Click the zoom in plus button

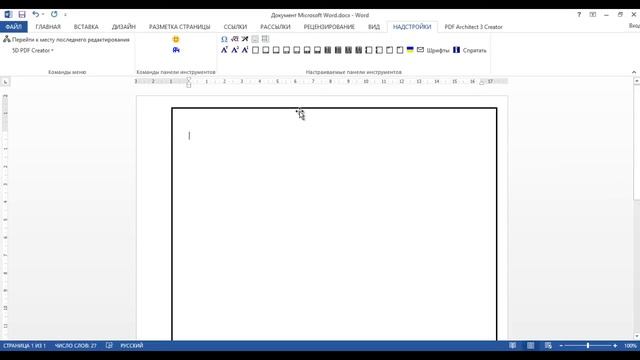tap(615, 346)
